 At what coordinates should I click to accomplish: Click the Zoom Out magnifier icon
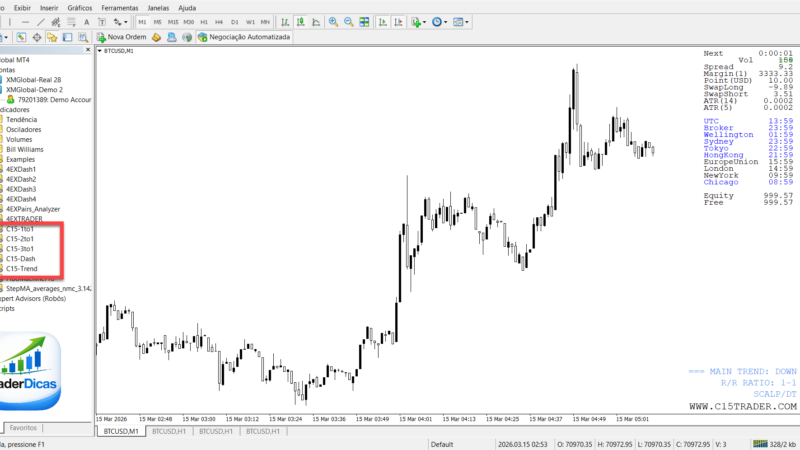point(347,21)
